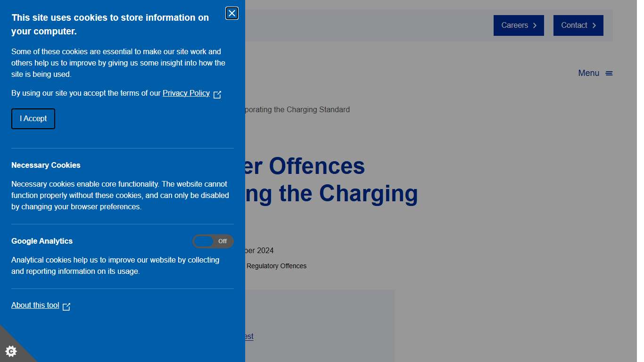Open the About this tool link
The width and height of the screenshot is (644, 362).
(35, 305)
